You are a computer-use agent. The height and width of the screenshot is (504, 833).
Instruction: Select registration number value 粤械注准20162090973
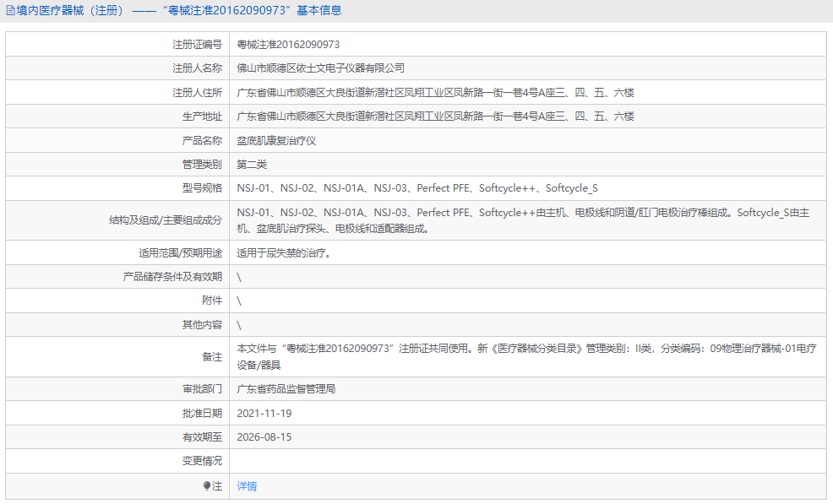tap(288, 45)
